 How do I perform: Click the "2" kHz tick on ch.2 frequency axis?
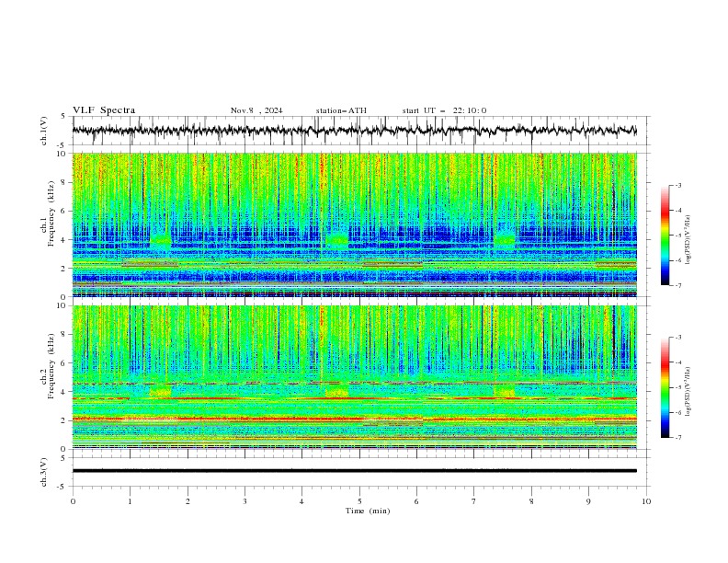coord(64,420)
